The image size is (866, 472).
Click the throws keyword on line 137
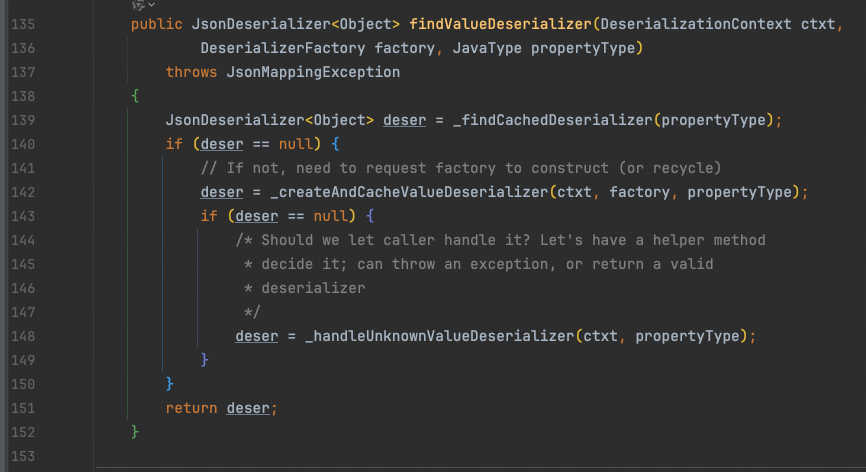point(192,72)
